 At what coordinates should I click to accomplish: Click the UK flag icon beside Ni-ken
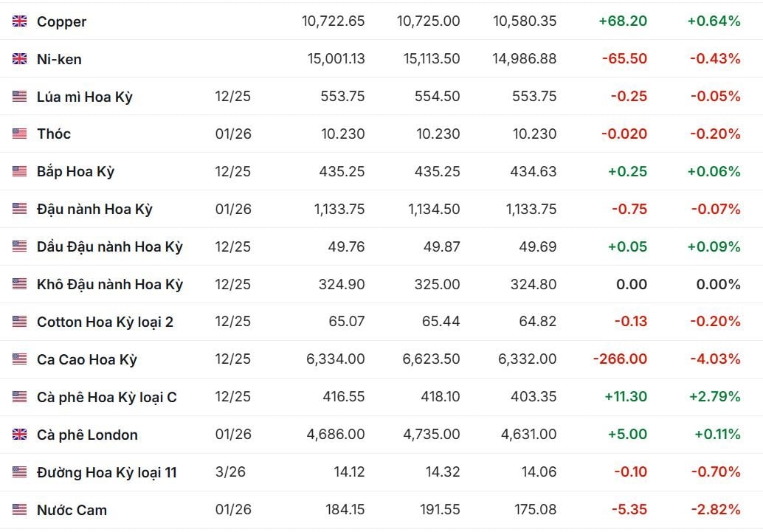tap(20, 59)
